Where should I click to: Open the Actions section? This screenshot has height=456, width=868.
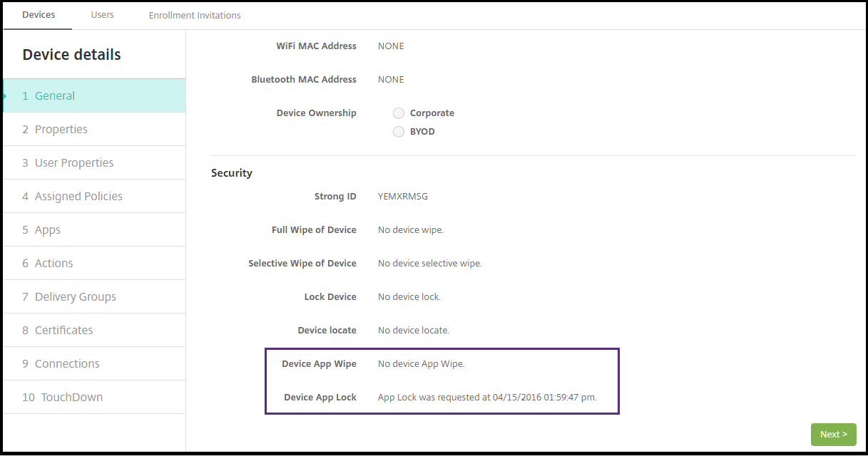(54, 264)
